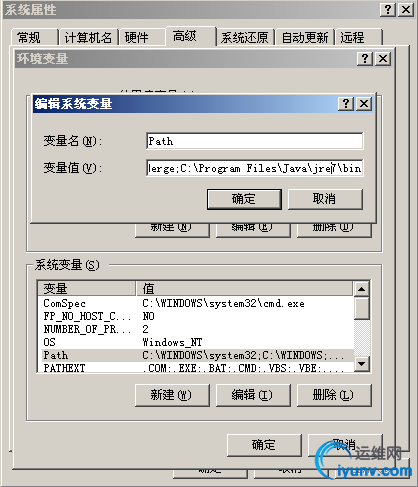Open help in the Environment Variables window

pyautogui.click(x=365, y=59)
